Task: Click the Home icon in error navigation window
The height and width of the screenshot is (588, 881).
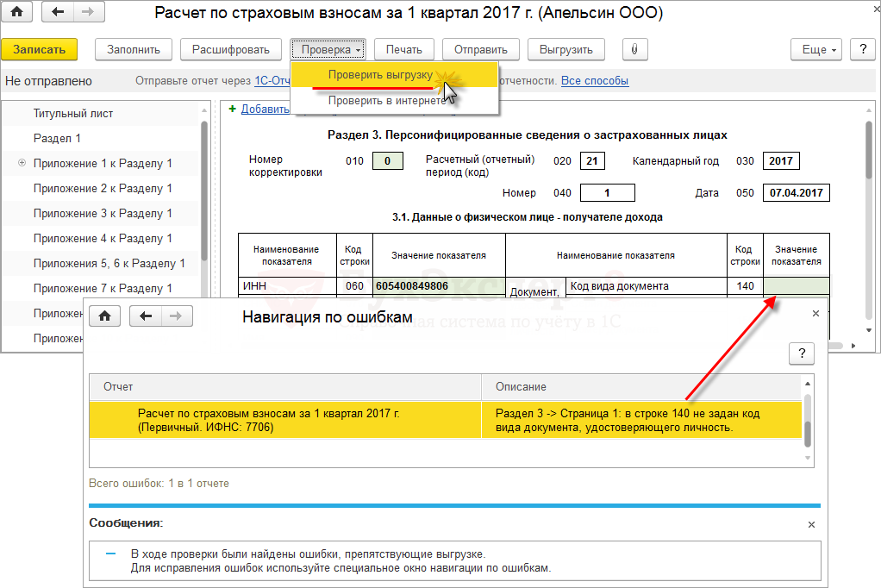Action: pyautogui.click(x=105, y=316)
